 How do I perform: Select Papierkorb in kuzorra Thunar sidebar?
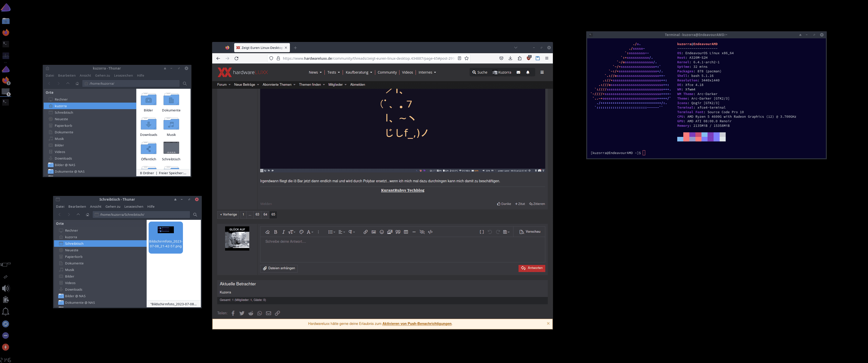pos(90,126)
